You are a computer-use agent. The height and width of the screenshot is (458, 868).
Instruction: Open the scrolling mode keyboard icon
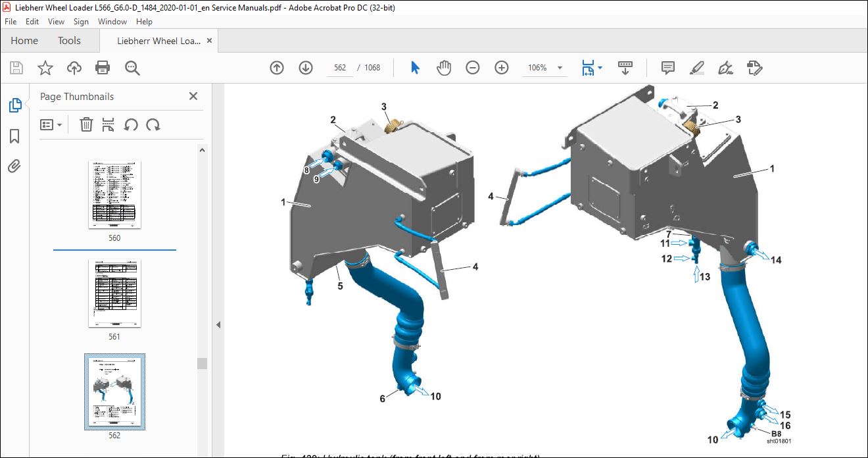625,68
